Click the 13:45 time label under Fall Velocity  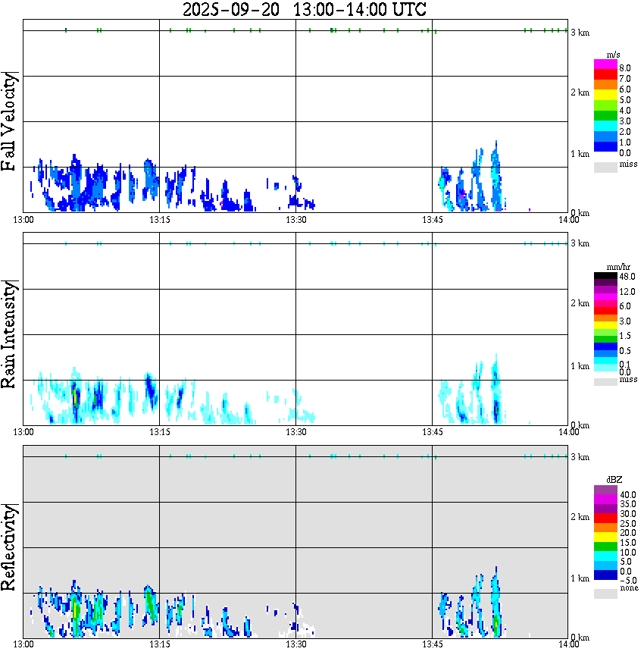[432, 220]
